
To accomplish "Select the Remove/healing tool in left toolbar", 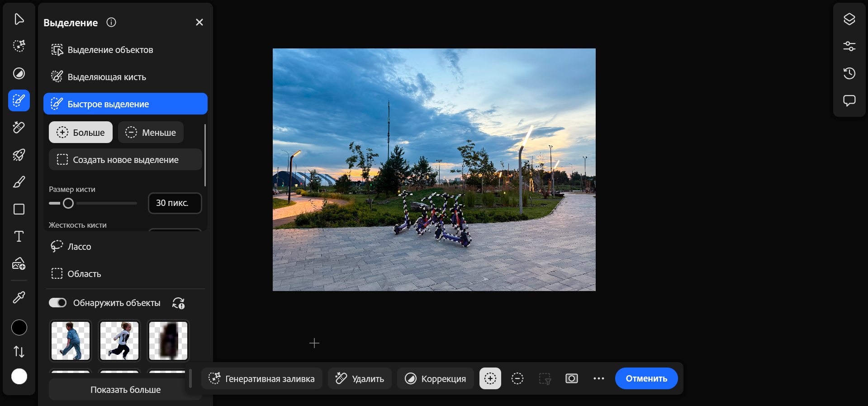I will click(x=19, y=128).
